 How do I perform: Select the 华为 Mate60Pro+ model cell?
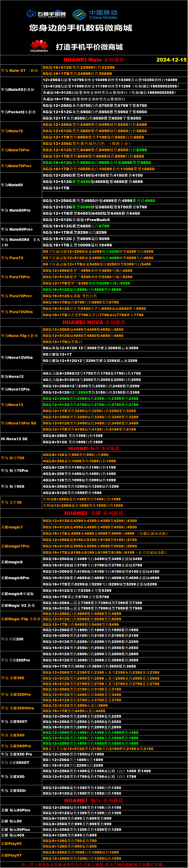click(x=21, y=229)
